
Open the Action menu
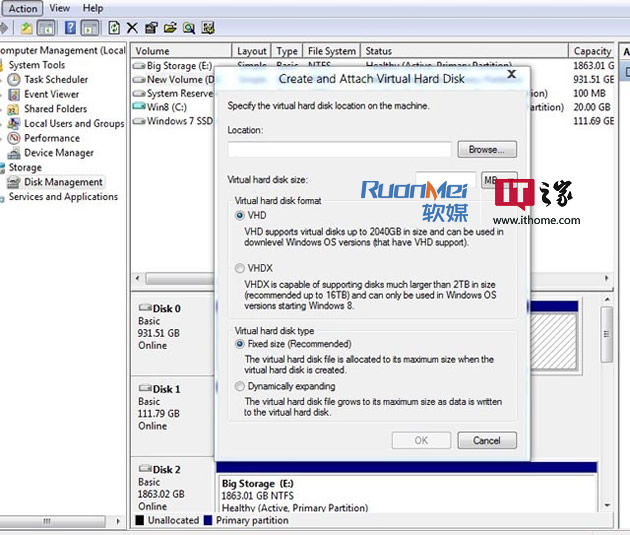(22, 8)
